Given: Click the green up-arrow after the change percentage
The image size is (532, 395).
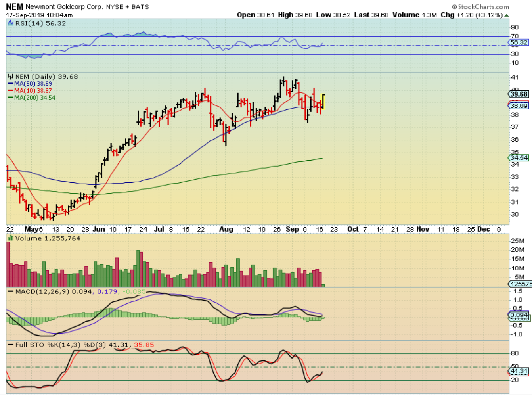Looking at the screenshot, I should click(x=507, y=15).
